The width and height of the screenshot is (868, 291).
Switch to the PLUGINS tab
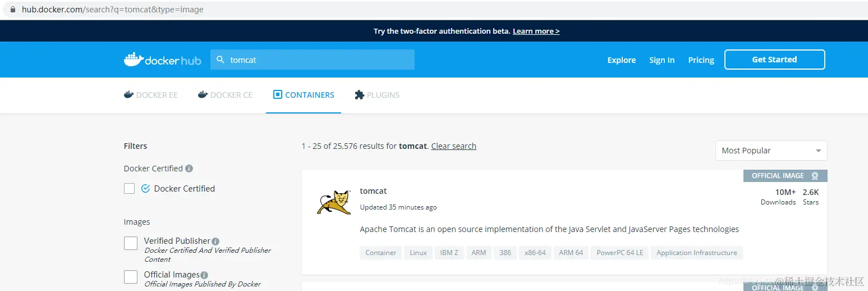tap(377, 95)
